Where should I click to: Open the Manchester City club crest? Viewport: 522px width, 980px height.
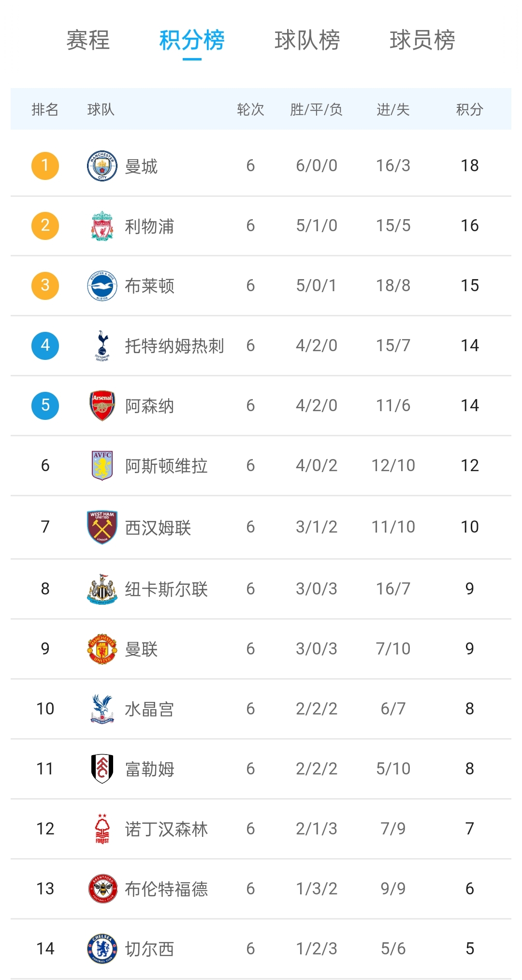coord(102,166)
